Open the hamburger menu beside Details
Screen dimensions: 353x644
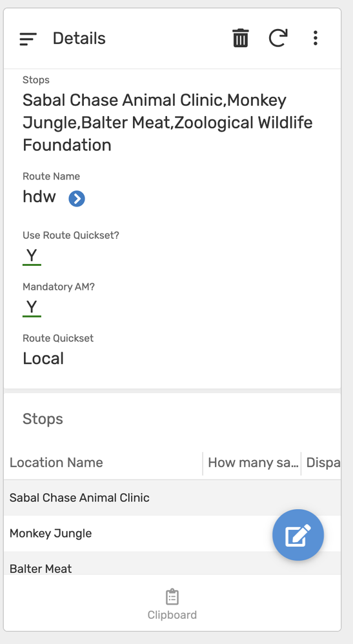click(x=28, y=39)
